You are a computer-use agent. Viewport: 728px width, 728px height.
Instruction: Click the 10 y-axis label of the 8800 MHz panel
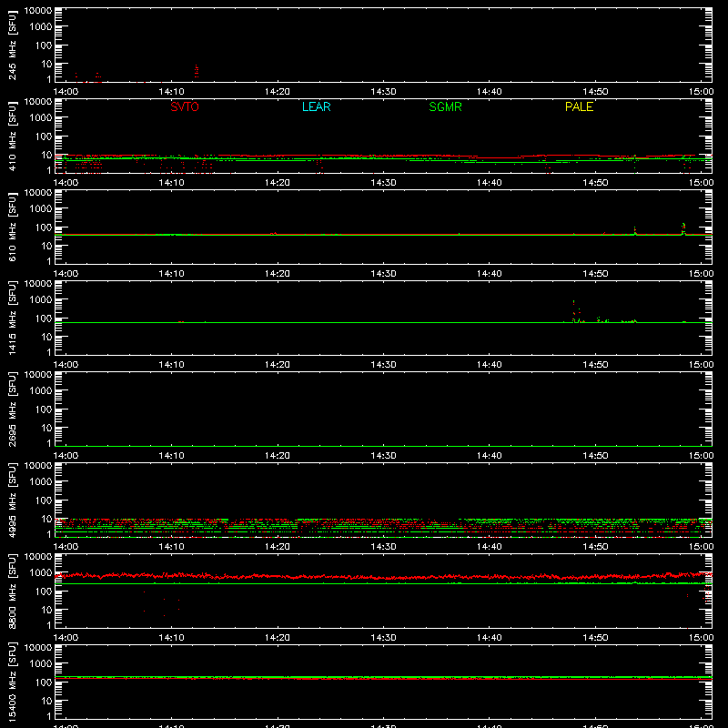46,610
